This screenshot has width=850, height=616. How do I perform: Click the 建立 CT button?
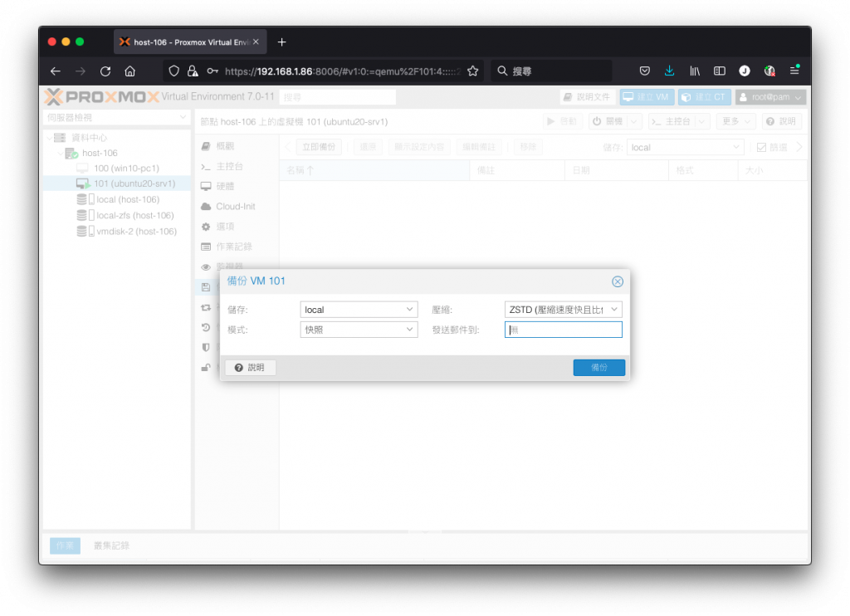[x=704, y=97]
